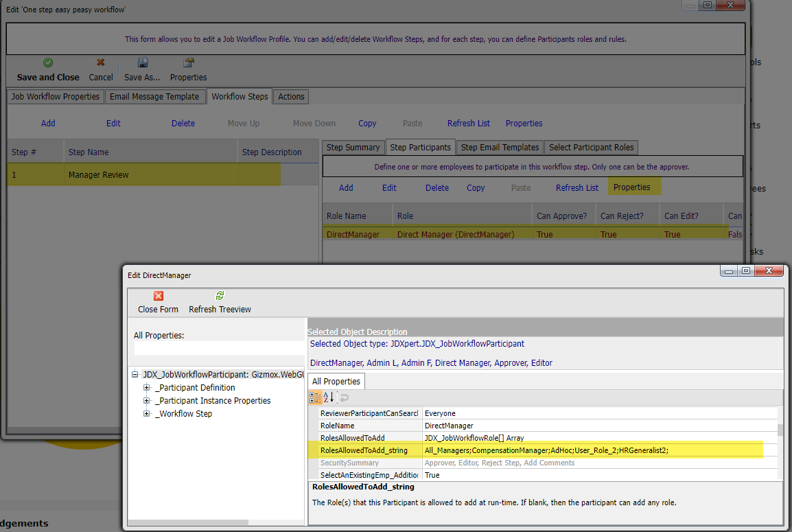Click the Save and Close checkmark icon
The image size is (792, 532).
(48, 62)
